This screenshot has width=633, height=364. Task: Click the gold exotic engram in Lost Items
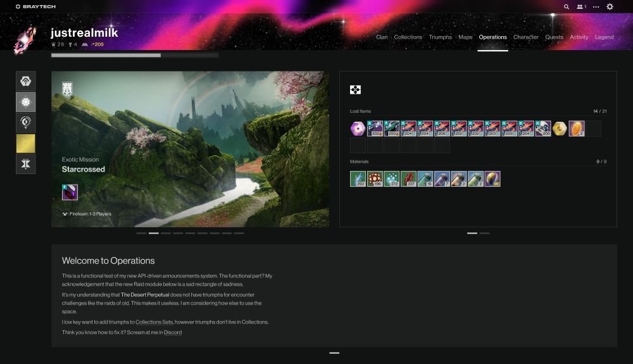[x=560, y=129]
